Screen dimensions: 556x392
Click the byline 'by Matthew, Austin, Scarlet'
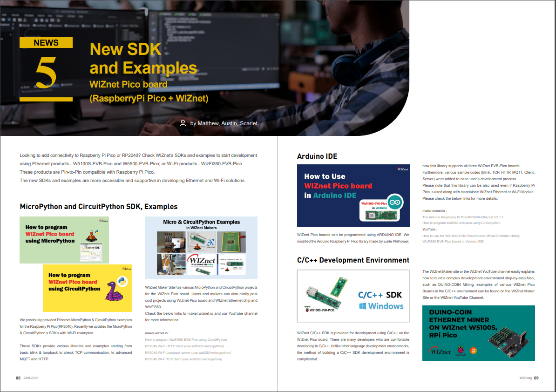[x=224, y=123]
